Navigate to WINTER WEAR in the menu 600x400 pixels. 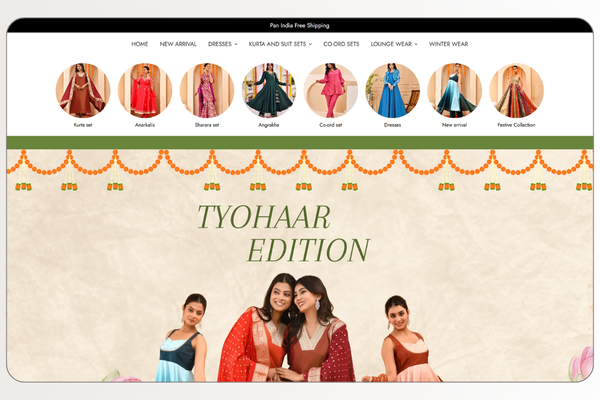[448, 44]
